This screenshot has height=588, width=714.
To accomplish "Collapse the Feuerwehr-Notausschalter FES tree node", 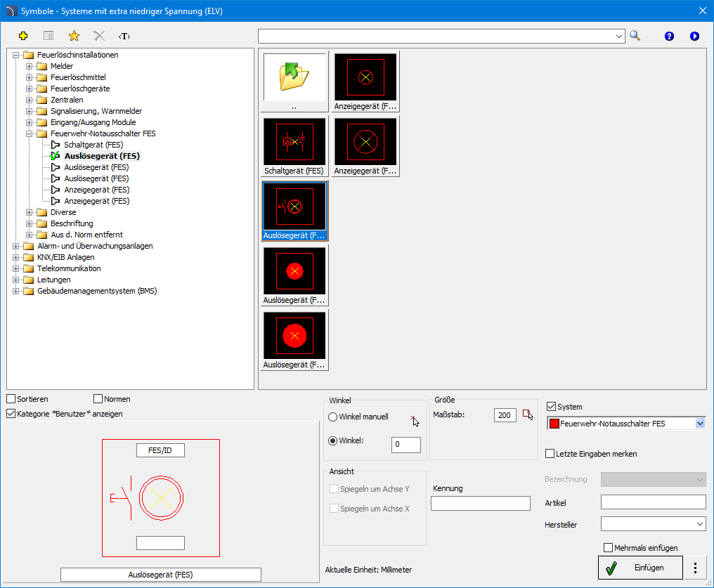I will tap(29, 133).
